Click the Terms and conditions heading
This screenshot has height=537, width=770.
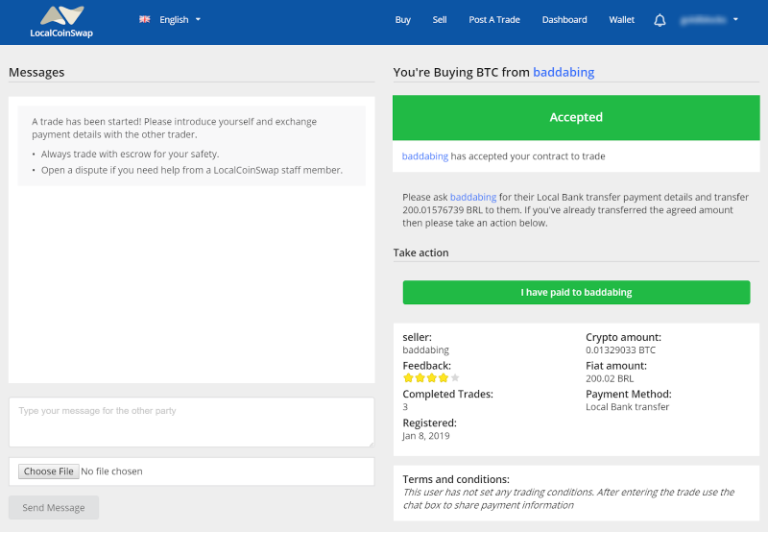pos(456,479)
